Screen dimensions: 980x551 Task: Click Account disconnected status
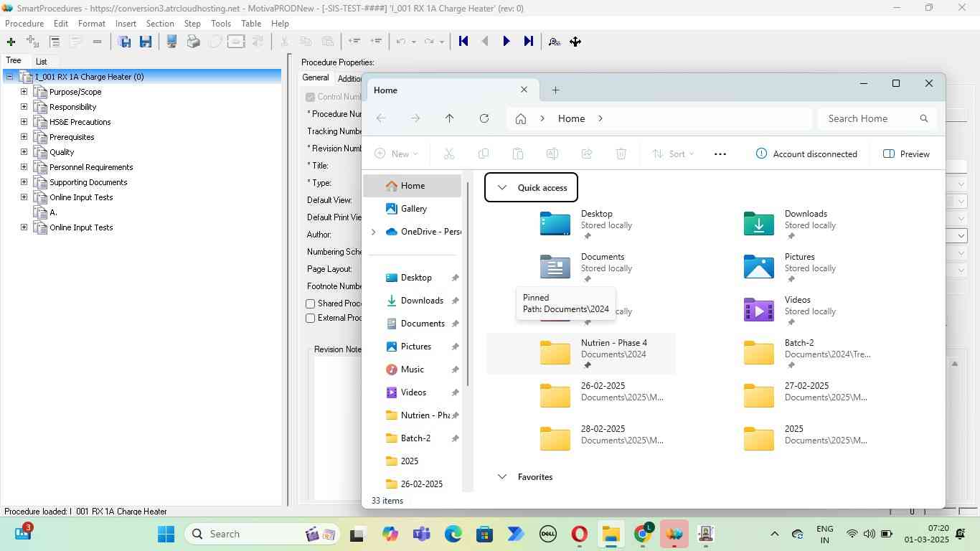[806, 154]
